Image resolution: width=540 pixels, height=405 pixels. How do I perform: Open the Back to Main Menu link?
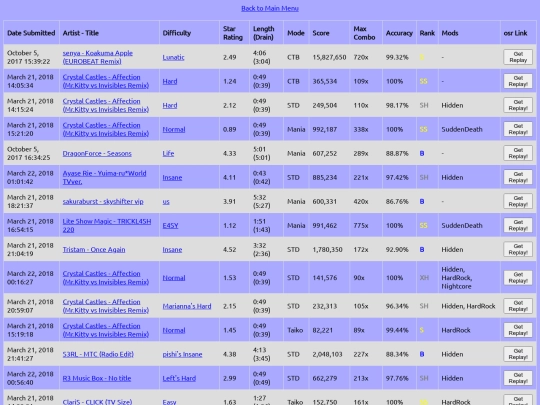pyautogui.click(x=270, y=8)
